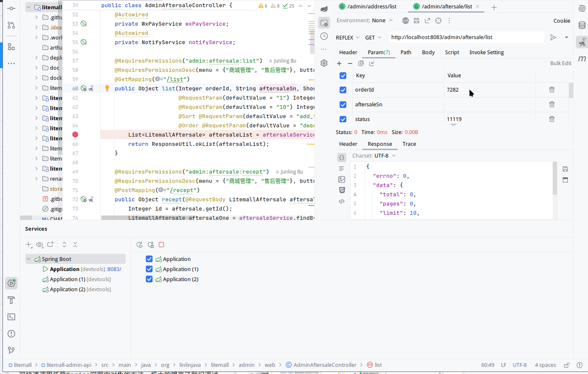Save response with the disk icon
The width and height of the screenshot is (588, 374).
(x=565, y=169)
